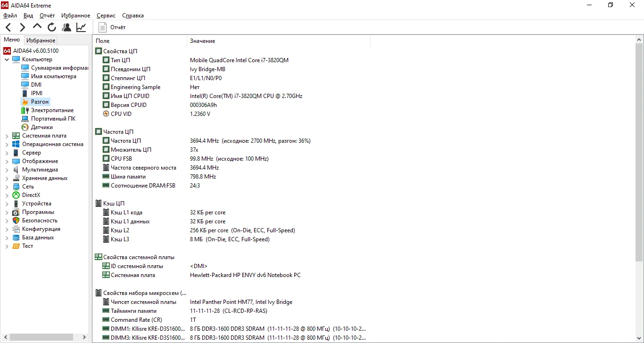Open the Суммарная информация tree icon
644x343 pixels.
click(25, 68)
